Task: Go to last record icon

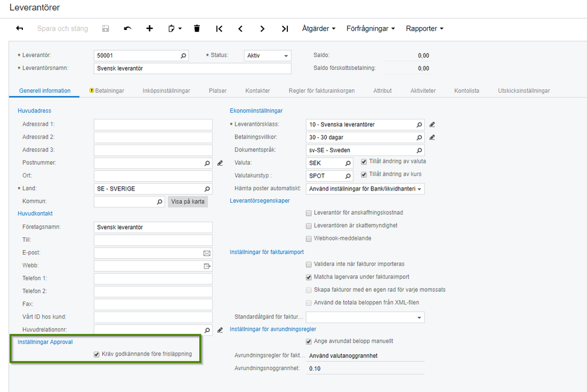Action: point(285,28)
